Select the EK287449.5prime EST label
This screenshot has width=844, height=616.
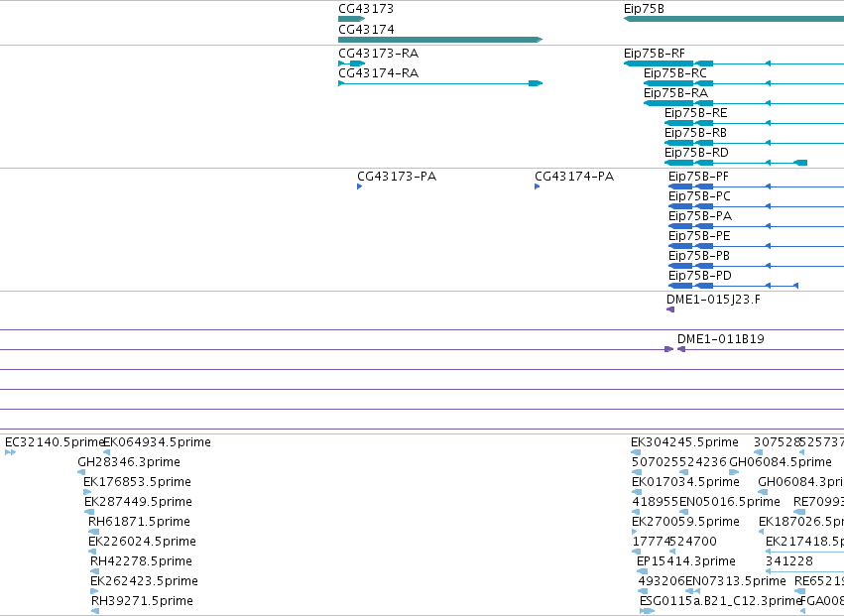coord(138,502)
